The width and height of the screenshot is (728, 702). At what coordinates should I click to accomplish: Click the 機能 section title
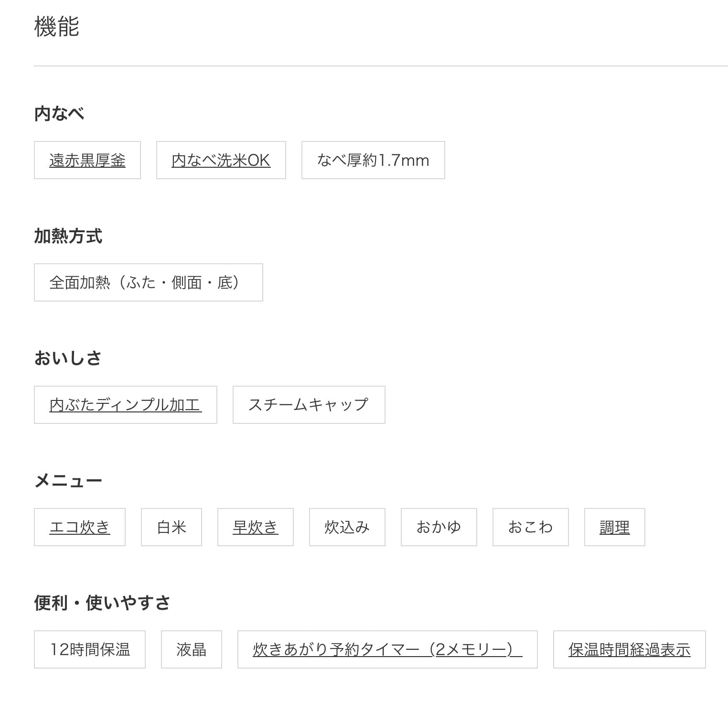coord(56,26)
